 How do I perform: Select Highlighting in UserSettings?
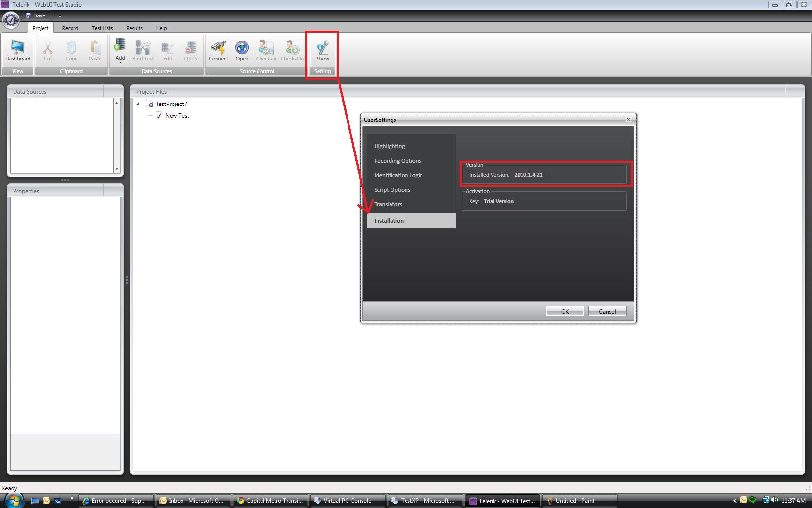pos(390,146)
